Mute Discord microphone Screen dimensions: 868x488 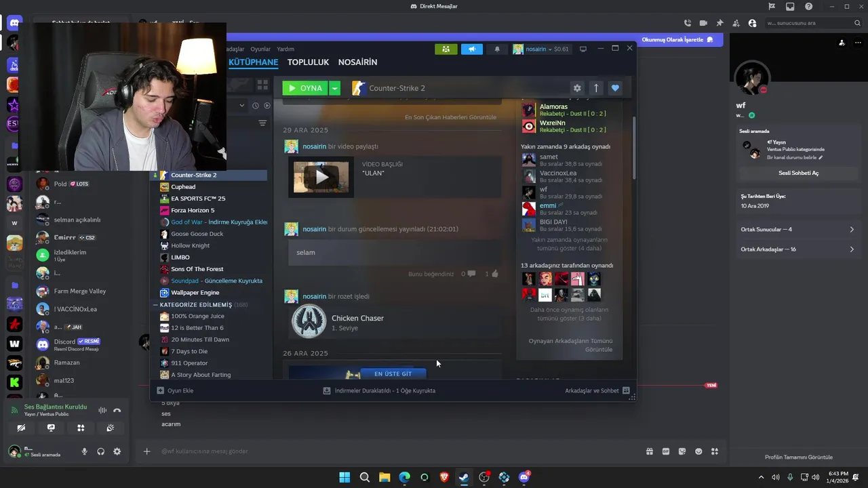(x=85, y=451)
